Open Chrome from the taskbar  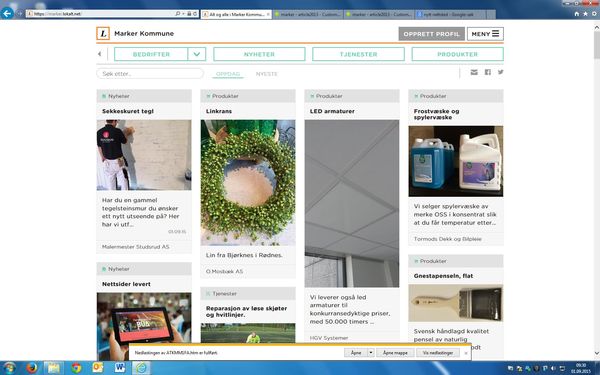click(76, 368)
